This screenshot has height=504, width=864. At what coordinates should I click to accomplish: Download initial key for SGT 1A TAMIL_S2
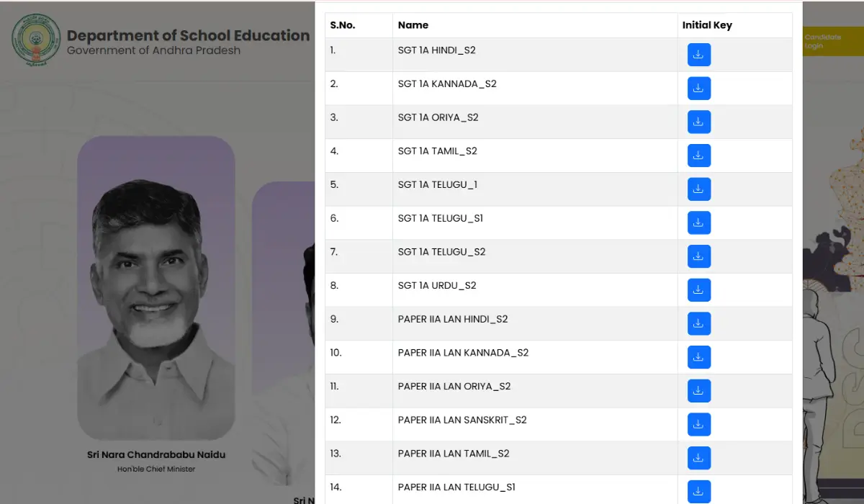point(699,156)
